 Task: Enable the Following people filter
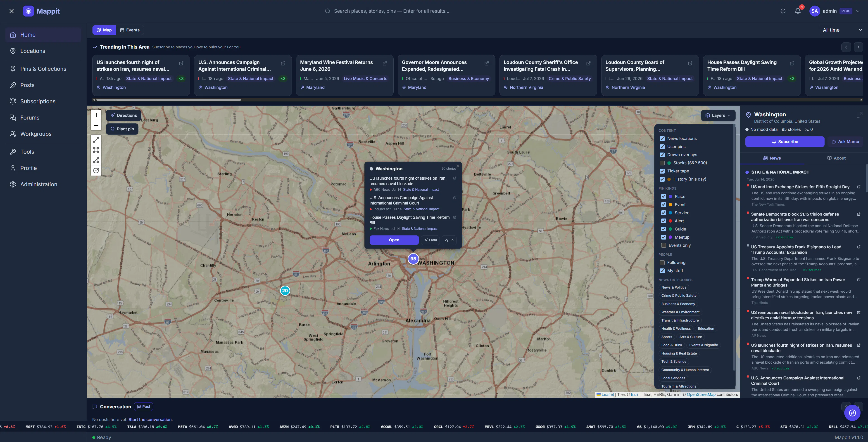[662, 263]
